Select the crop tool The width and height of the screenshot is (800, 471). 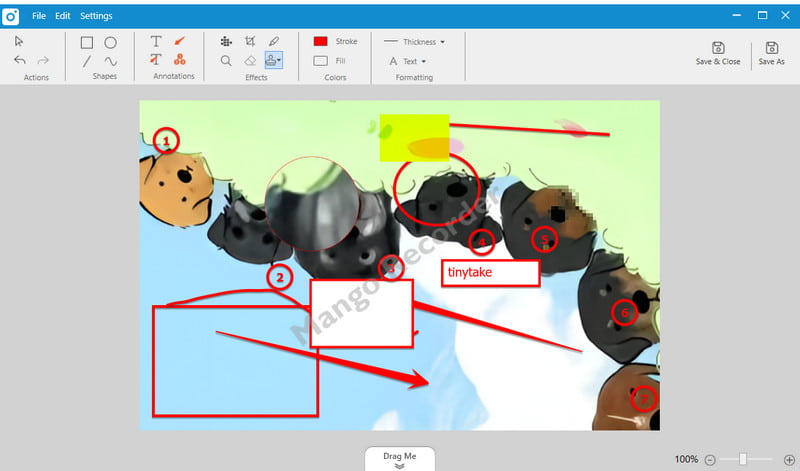coord(250,41)
